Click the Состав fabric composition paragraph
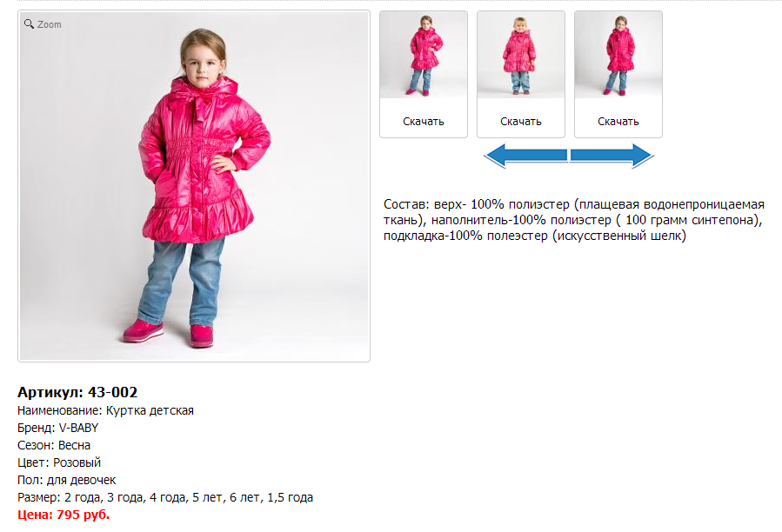Viewport: 782px width, 532px height. (x=574, y=220)
